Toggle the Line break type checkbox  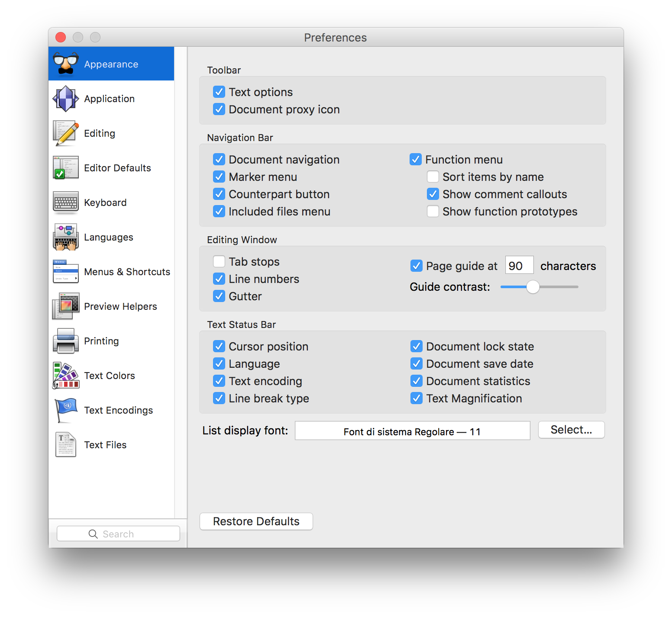point(219,398)
